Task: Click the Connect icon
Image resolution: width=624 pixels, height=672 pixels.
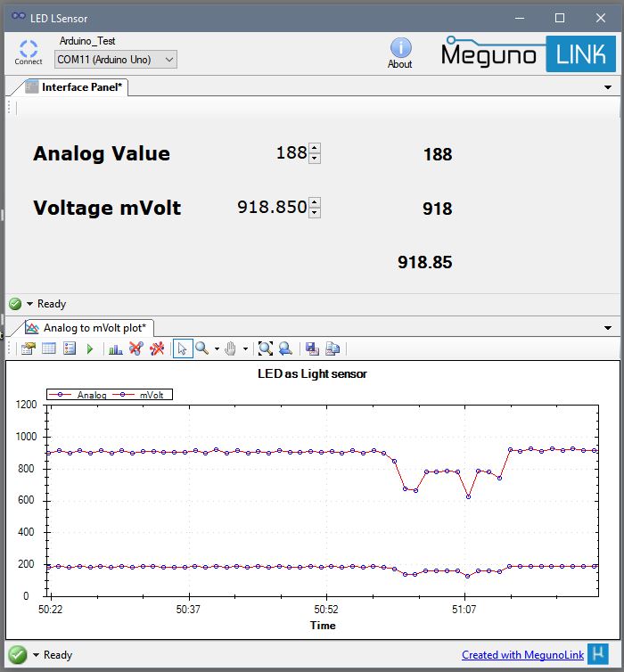Action: [x=29, y=52]
